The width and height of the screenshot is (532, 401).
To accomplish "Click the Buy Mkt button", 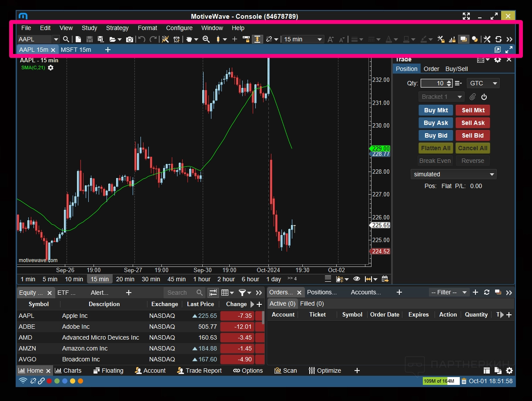I will click(x=436, y=110).
